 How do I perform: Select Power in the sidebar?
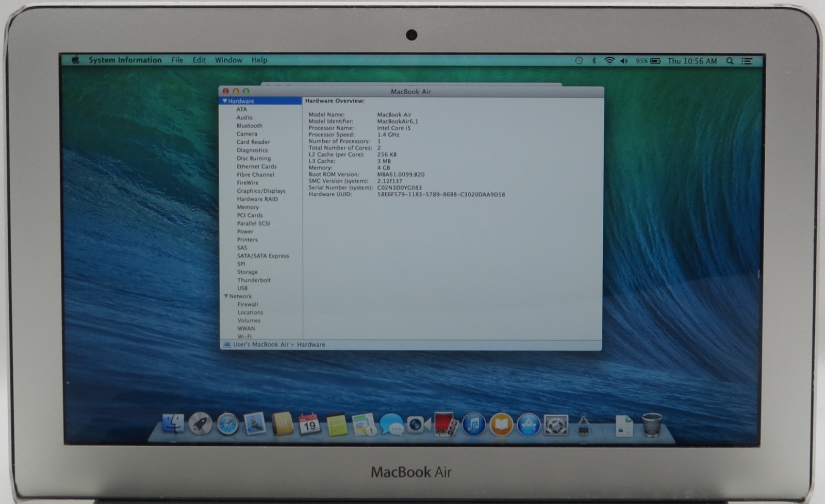pos(245,231)
